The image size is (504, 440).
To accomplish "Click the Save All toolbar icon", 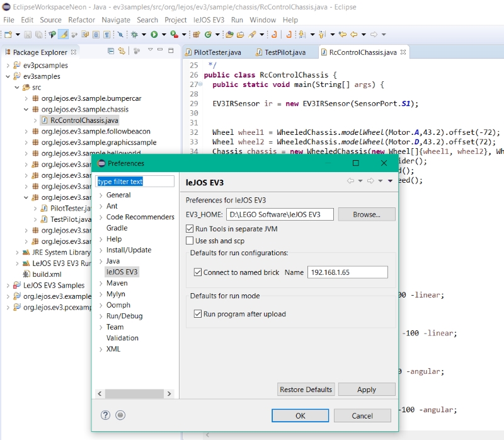I will click(x=38, y=35).
